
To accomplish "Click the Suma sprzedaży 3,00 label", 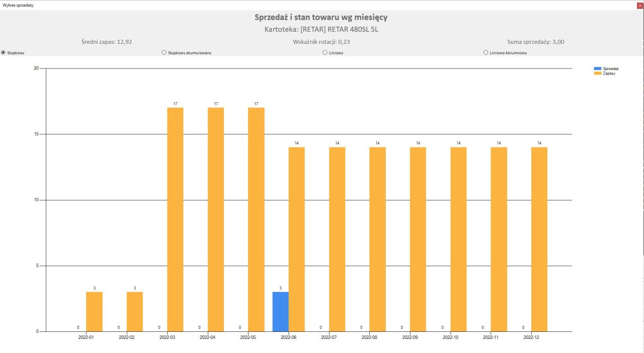I will pyautogui.click(x=536, y=42).
